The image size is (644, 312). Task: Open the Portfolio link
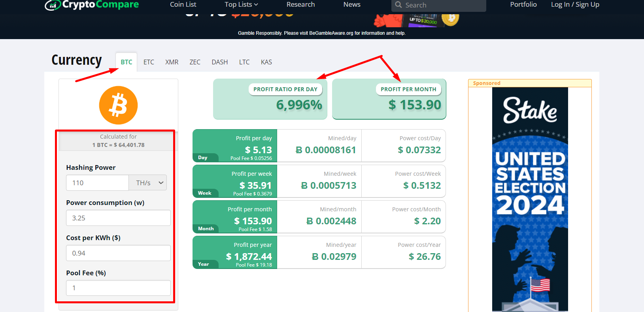tap(523, 5)
